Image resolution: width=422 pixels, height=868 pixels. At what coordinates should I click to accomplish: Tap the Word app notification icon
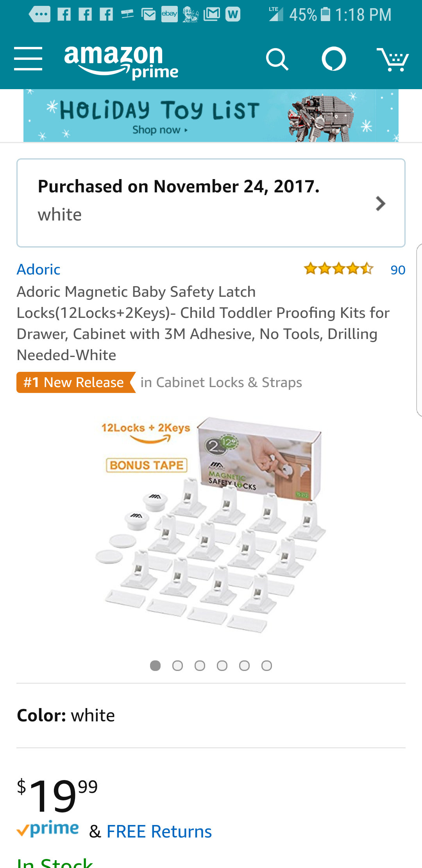click(233, 14)
